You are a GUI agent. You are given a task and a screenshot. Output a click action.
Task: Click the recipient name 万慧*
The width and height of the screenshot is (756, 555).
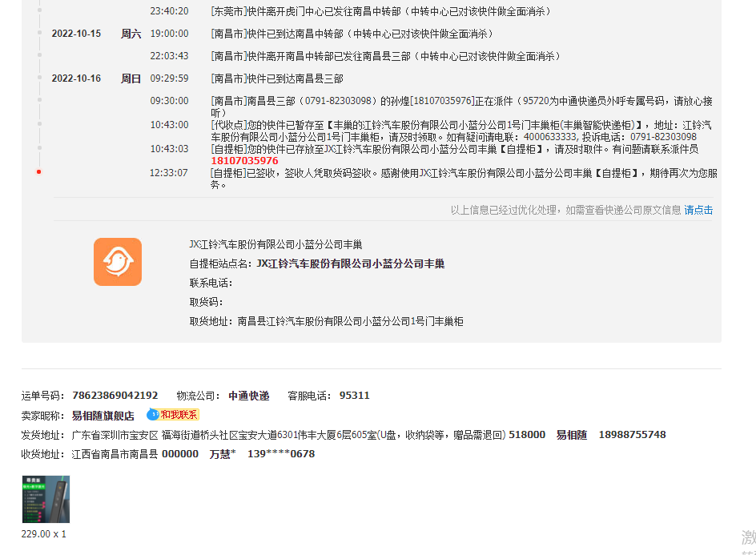pos(223,454)
